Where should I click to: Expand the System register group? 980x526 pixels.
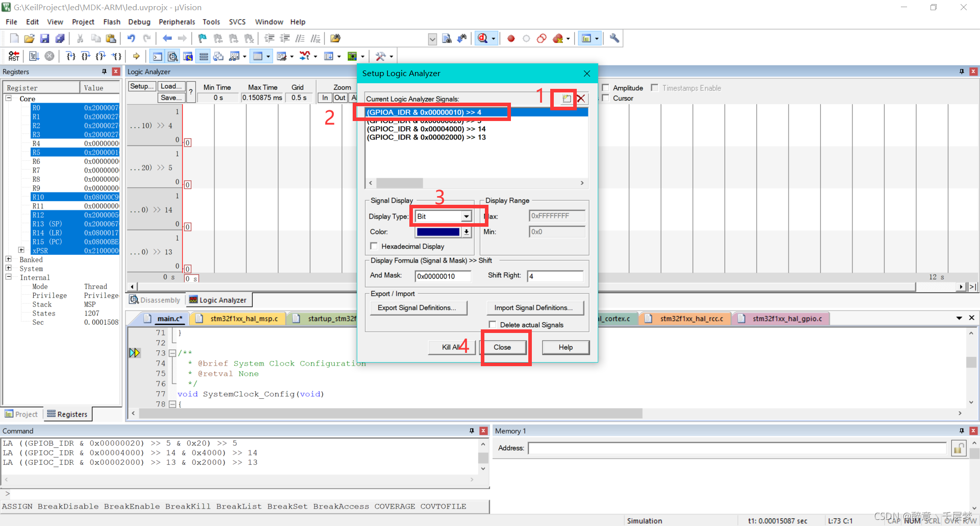point(9,268)
